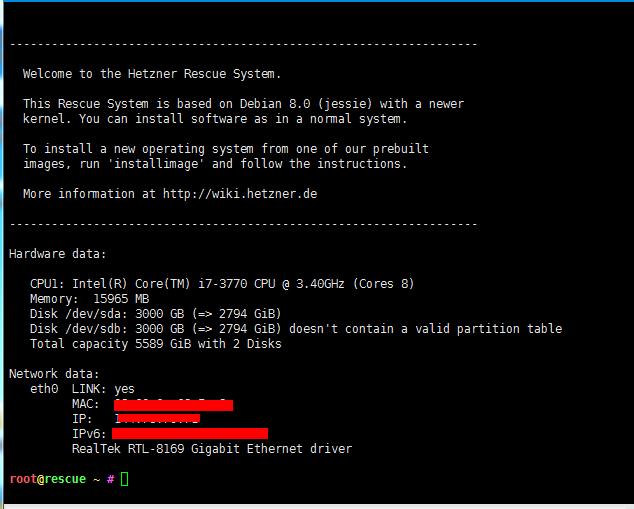Click the 'MAC:' label
This screenshot has height=509, width=634.
pos(85,403)
